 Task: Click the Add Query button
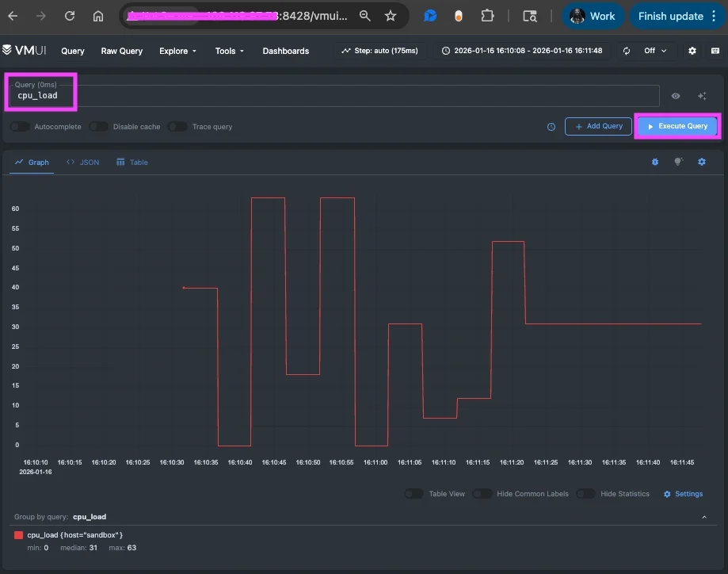[x=598, y=126]
